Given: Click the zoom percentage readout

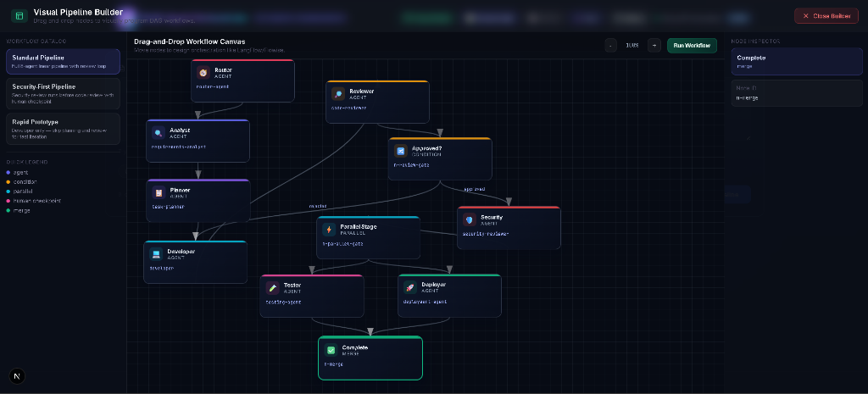Looking at the screenshot, I should [x=632, y=46].
